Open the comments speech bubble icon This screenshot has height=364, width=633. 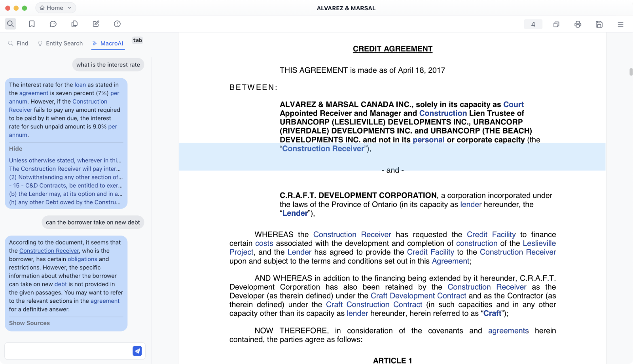point(53,24)
